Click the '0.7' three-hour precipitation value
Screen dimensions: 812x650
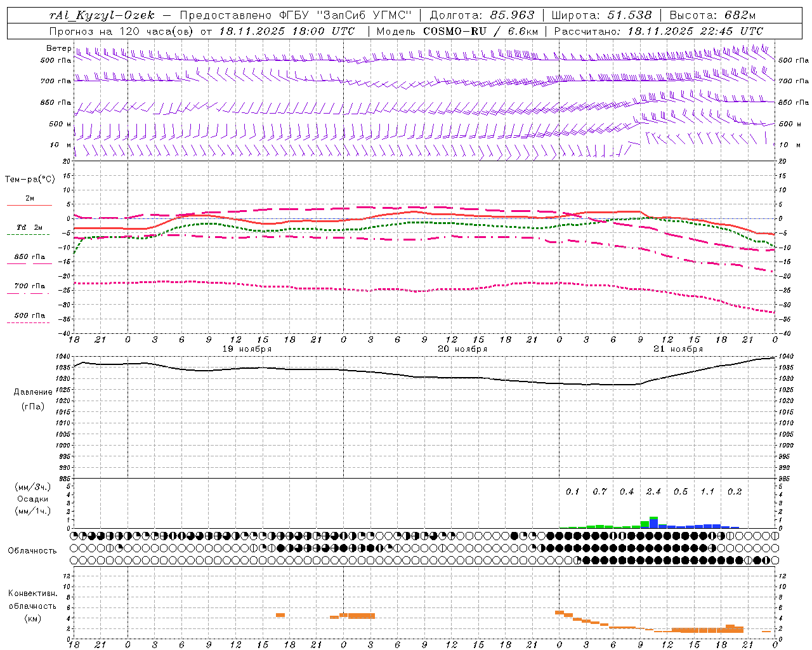click(599, 492)
